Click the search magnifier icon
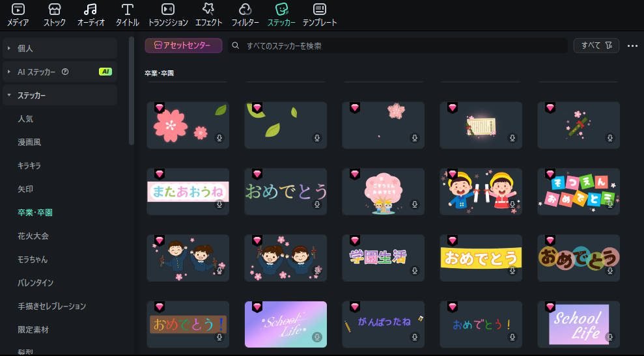 [235, 46]
